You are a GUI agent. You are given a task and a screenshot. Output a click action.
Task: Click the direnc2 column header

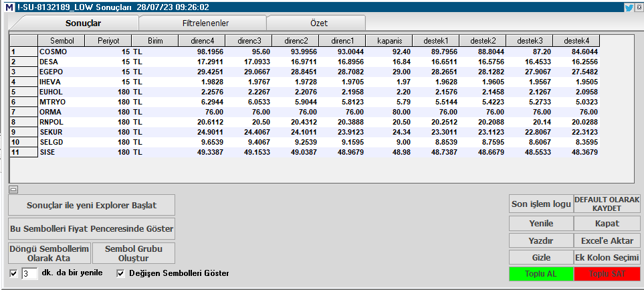point(296,41)
